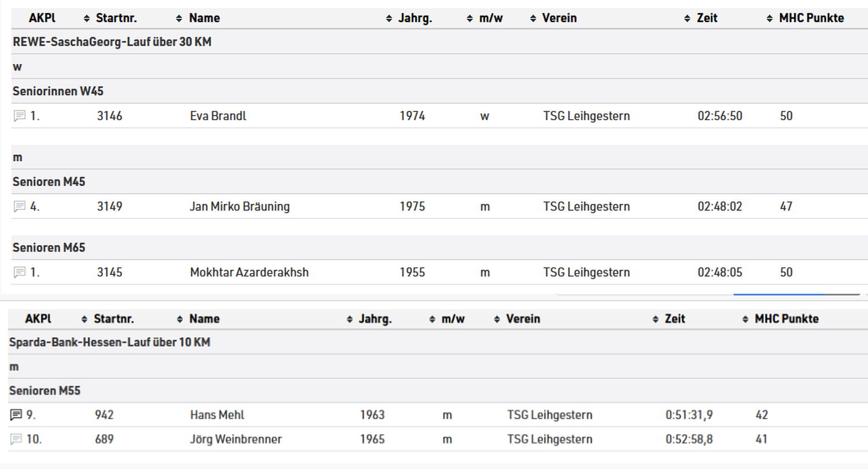Select the Seniorinnen W45 group row
This screenshot has width=868, height=469.
click(x=440, y=91)
